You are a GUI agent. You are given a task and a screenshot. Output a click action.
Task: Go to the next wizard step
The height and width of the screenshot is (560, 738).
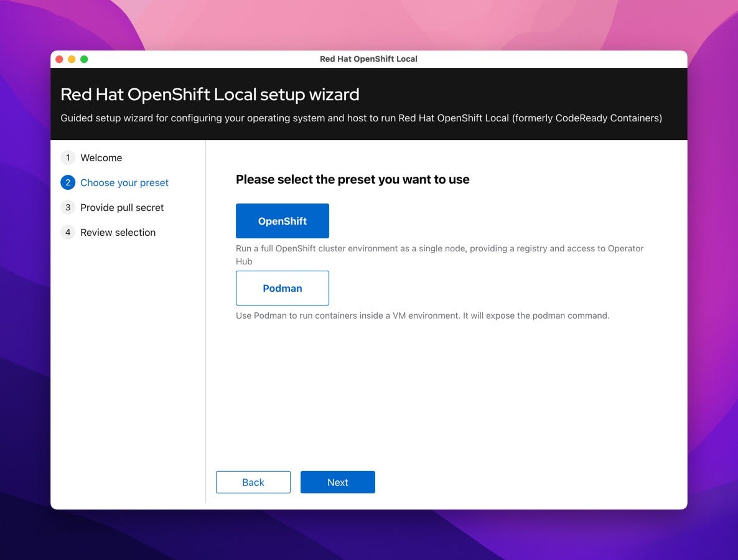(x=337, y=482)
